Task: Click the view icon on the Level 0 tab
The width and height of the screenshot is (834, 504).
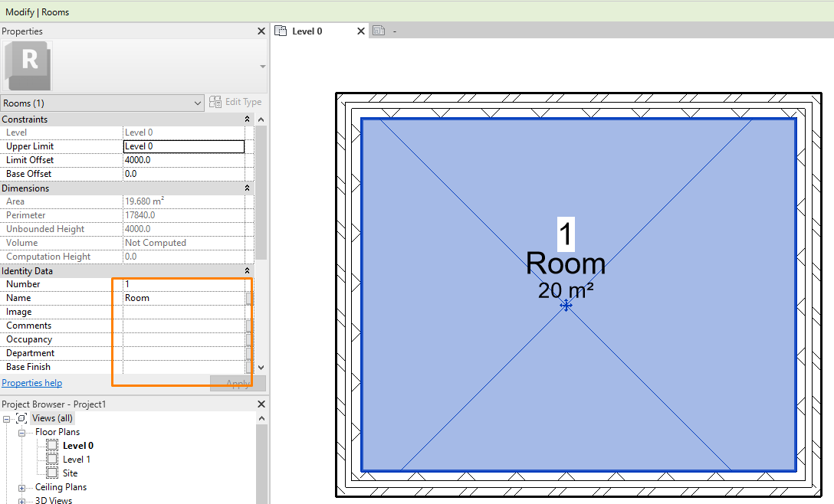Action: [279, 31]
